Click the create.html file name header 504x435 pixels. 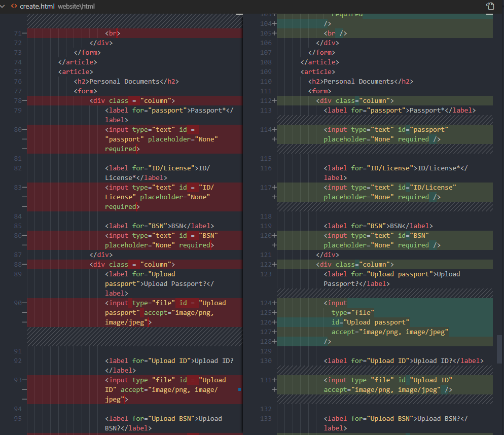[37, 6]
